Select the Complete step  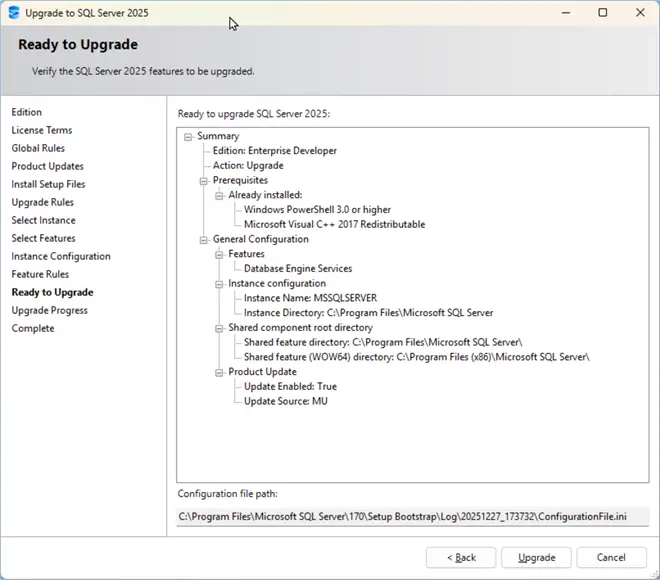[33, 328]
